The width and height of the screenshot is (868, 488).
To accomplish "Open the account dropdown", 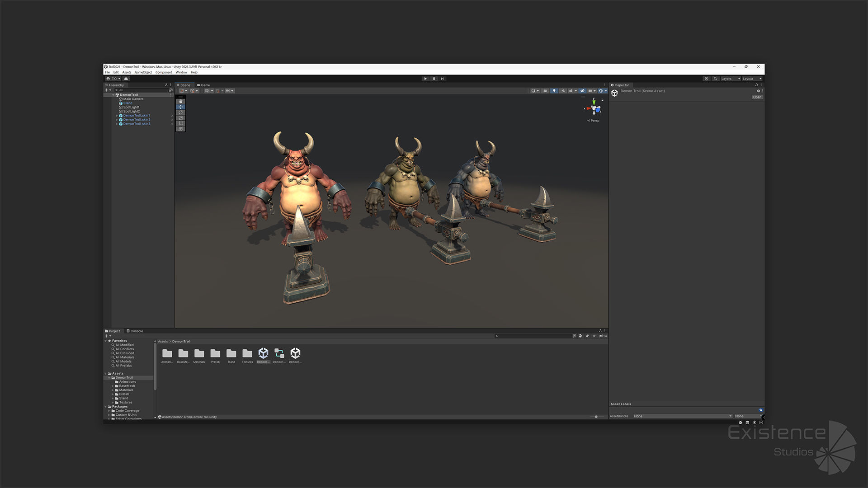I will [x=113, y=79].
